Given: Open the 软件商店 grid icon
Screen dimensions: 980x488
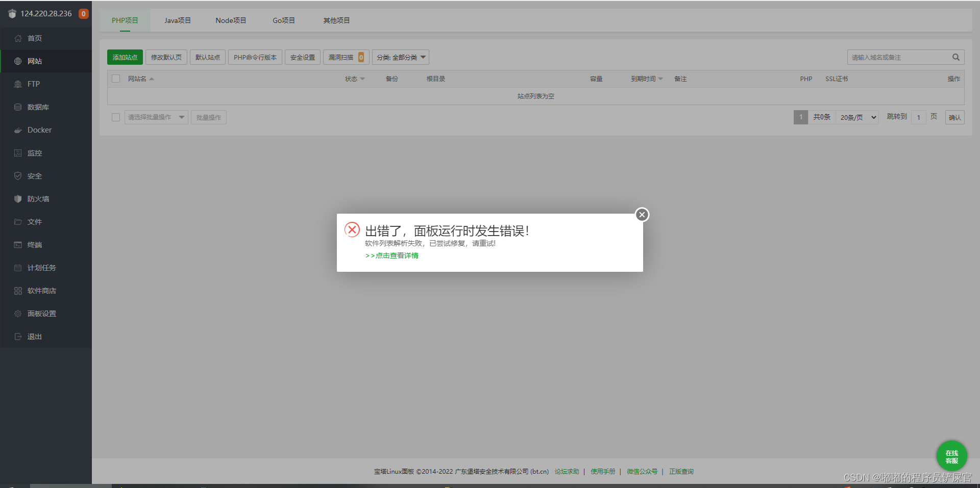Looking at the screenshot, I should coord(18,291).
